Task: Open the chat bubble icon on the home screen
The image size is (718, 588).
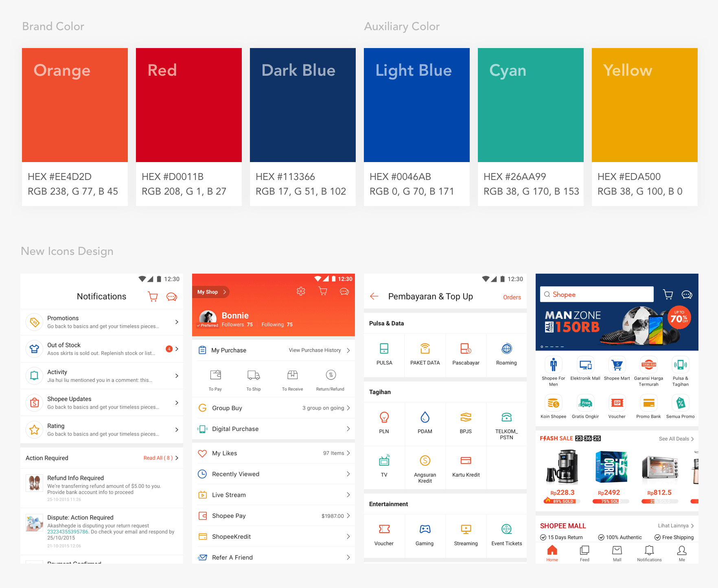Action: pos(687,294)
